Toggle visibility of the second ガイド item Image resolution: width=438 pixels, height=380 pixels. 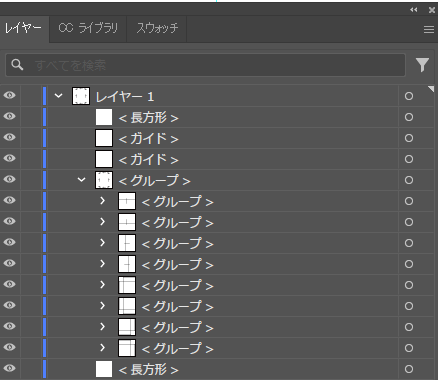[10, 158]
